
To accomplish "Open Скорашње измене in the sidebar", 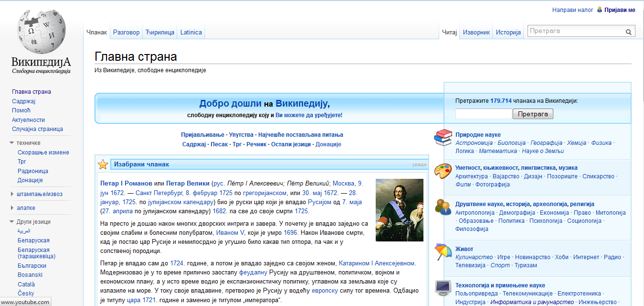I will [x=43, y=153].
